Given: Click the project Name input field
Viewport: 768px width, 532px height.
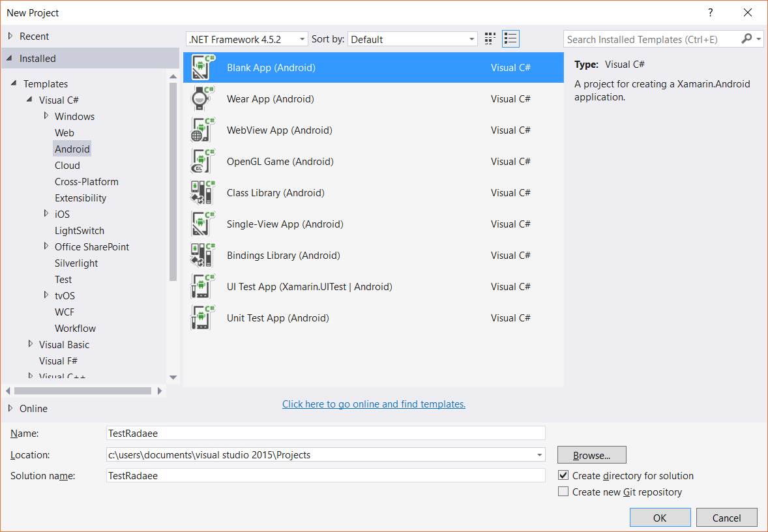Looking at the screenshot, I should click(325, 433).
